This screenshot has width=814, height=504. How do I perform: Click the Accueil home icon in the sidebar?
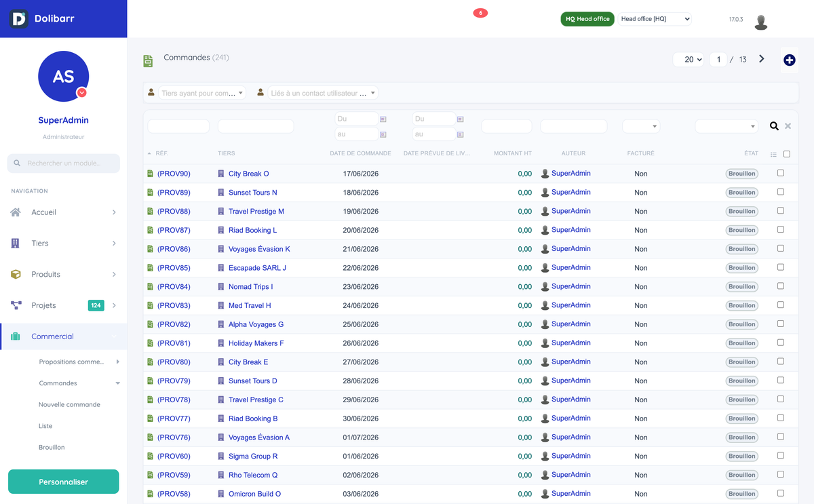(x=16, y=212)
